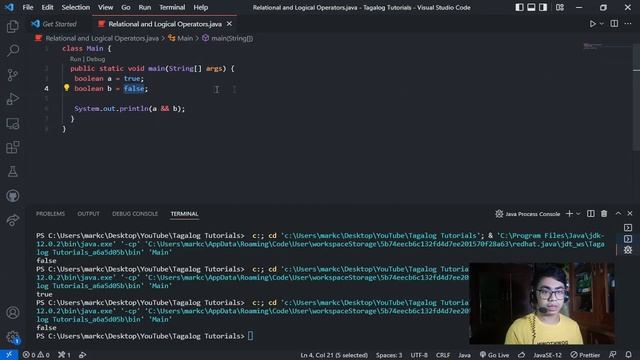Add a new terminal with the plus icon
This screenshot has height=360, width=640.
[569, 213]
